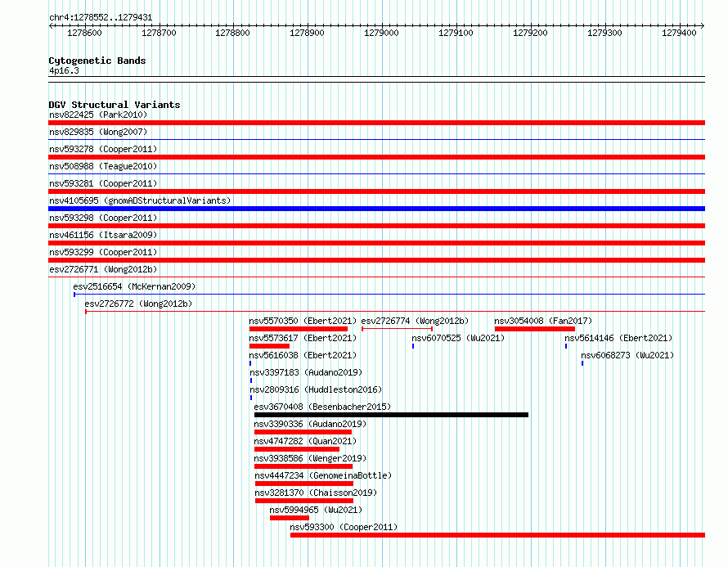Select nsv5614146 (Ebert2021) label
Screen dimensions: 728x567
(x=618, y=338)
